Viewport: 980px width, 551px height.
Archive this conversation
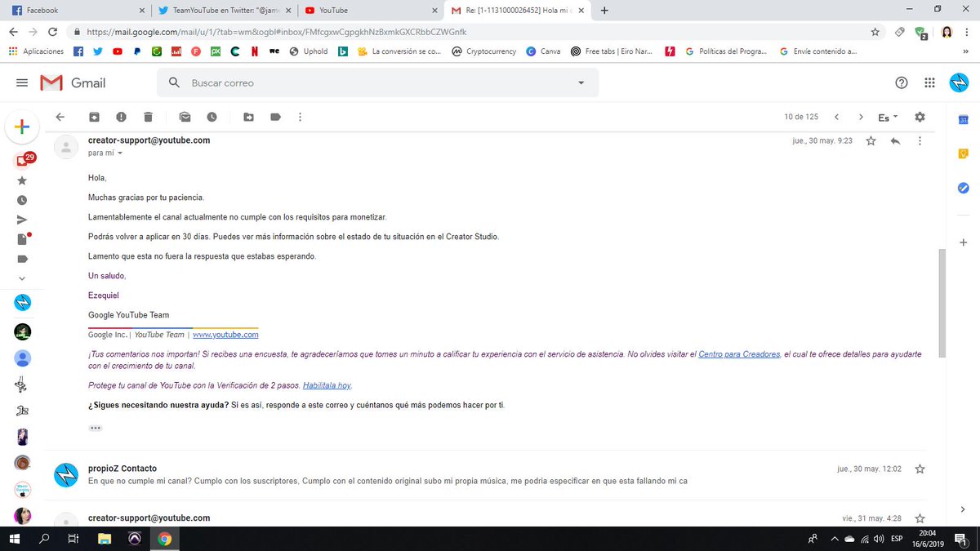tap(95, 117)
